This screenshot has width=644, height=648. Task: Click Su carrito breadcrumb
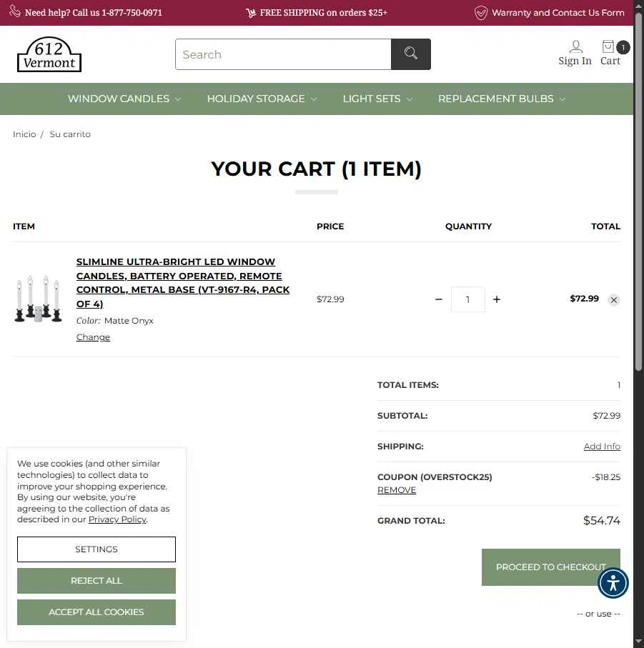pyautogui.click(x=70, y=134)
